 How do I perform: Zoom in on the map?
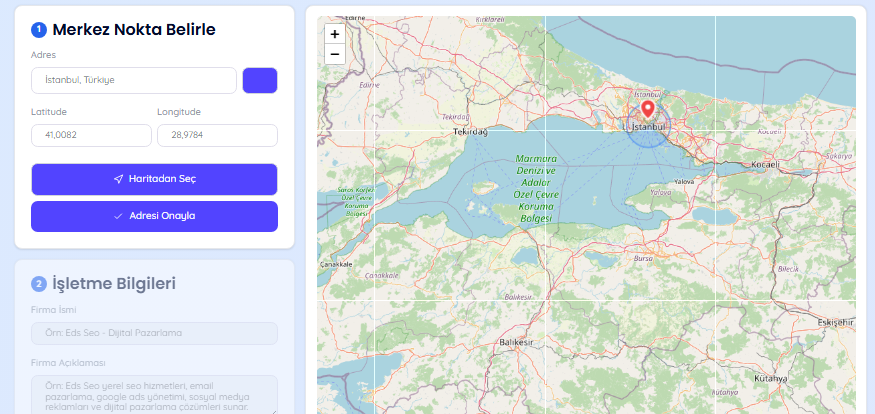[x=335, y=34]
